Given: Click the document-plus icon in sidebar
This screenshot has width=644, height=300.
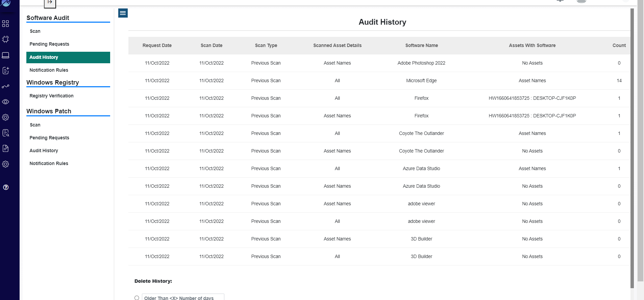Looking at the screenshot, I should tap(5, 70).
